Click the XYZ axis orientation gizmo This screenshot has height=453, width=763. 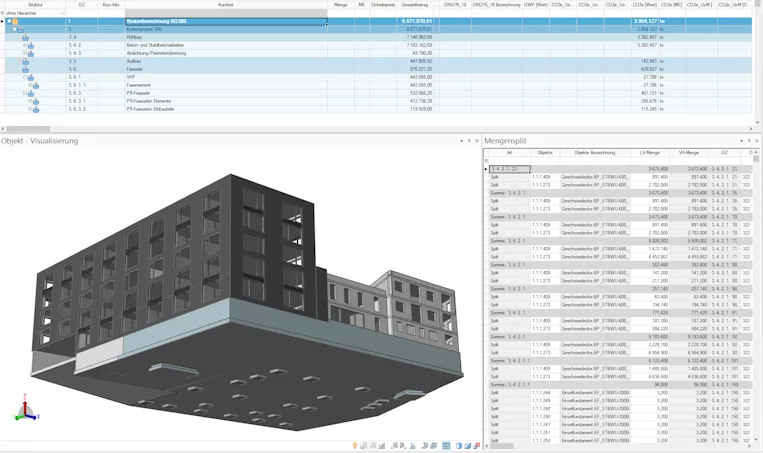pos(25,408)
